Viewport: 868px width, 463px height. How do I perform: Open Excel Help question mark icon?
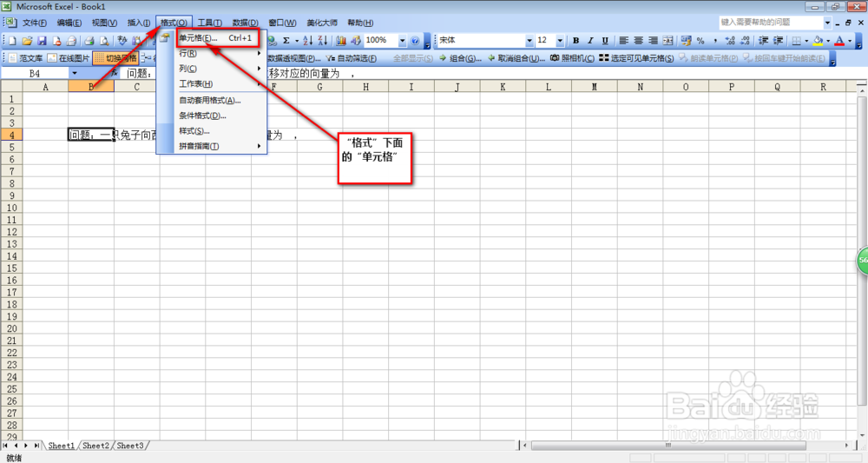click(415, 41)
